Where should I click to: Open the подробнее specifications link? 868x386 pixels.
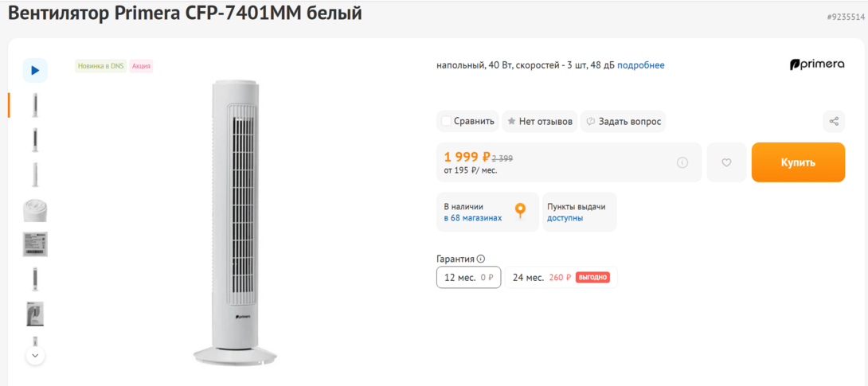click(x=640, y=65)
